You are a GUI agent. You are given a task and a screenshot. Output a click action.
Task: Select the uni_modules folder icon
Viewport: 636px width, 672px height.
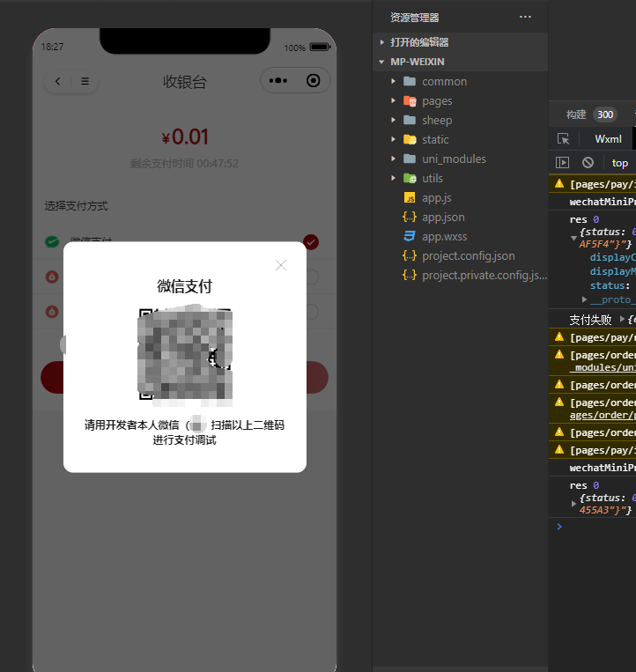pos(410,159)
